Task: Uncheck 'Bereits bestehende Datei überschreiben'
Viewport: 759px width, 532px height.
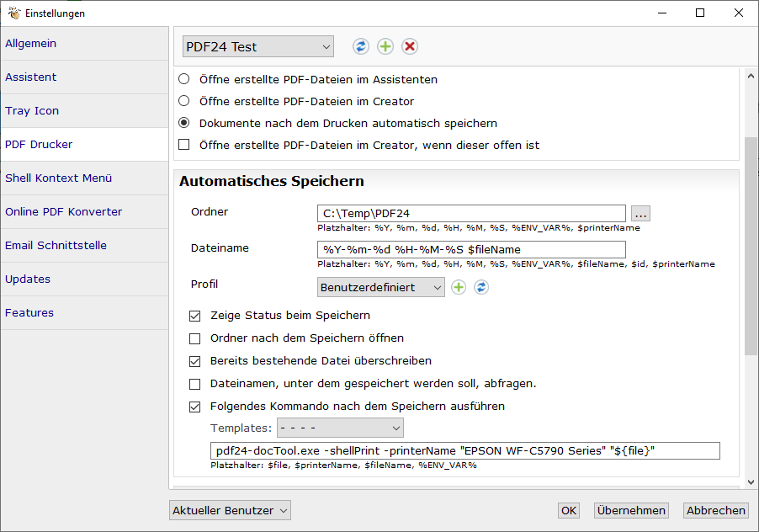Action: pos(195,361)
